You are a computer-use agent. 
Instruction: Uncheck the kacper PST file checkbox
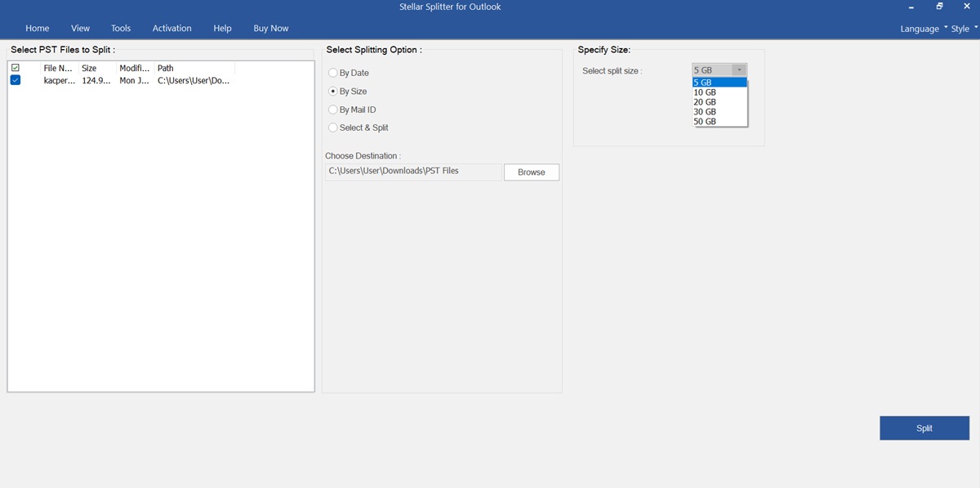tap(16, 80)
